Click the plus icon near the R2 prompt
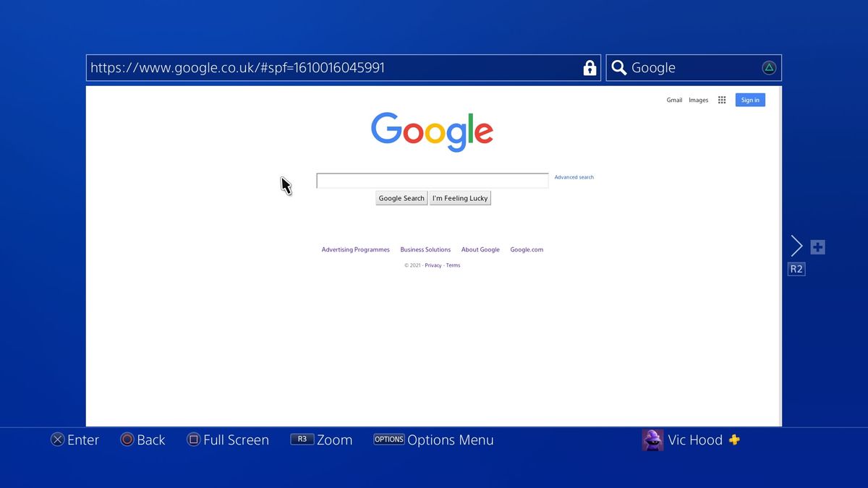Screen dimensions: 868x488 [x=817, y=247]
